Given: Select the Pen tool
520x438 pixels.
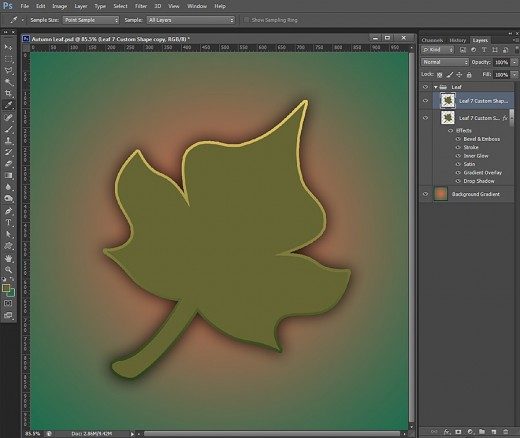Looking at the screenshot, I should (8, 211).
